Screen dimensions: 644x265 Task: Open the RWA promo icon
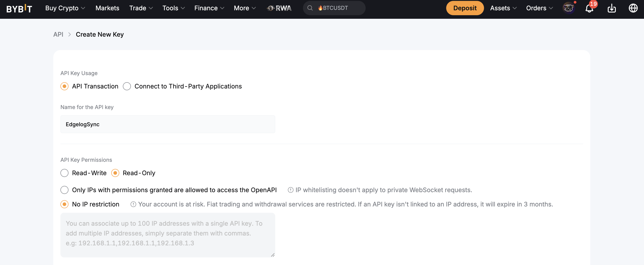point(279,8)
